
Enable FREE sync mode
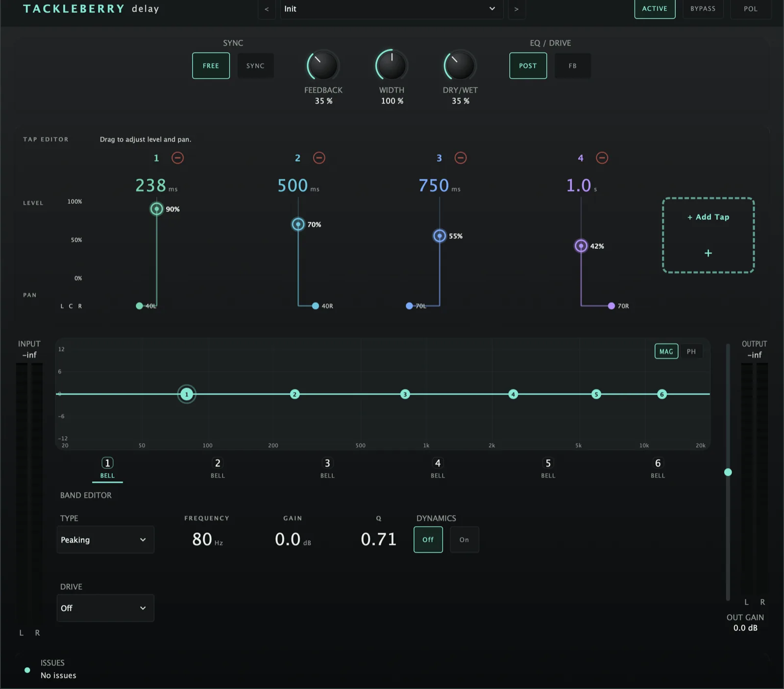(x=211, y=66)
